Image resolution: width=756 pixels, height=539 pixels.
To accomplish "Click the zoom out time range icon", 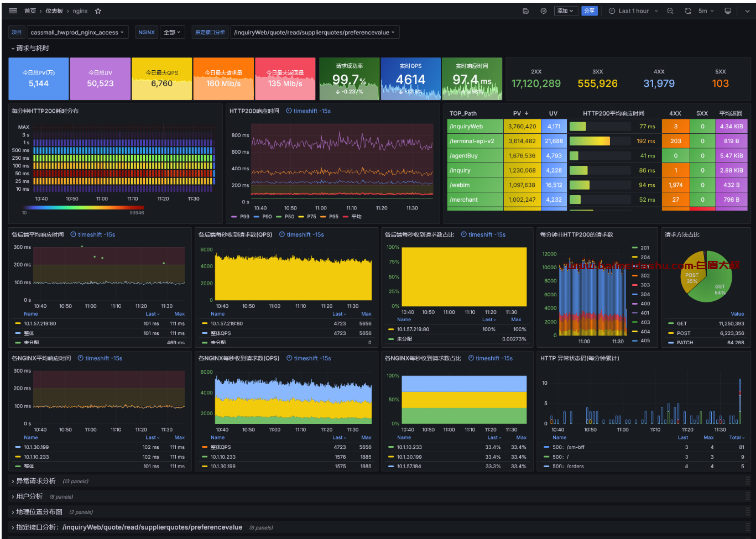I will pos(670,11).
